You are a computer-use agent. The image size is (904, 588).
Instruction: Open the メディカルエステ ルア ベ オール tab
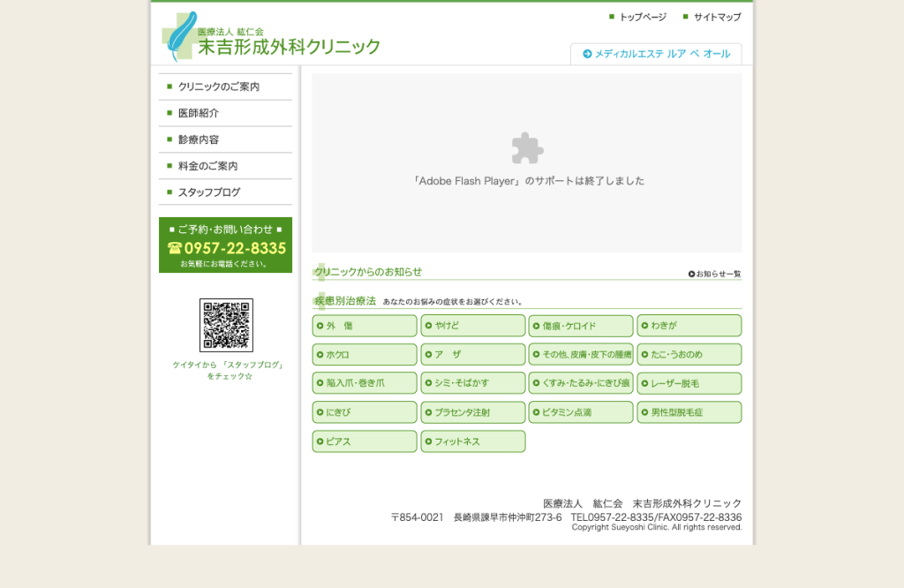pos(656,54)
